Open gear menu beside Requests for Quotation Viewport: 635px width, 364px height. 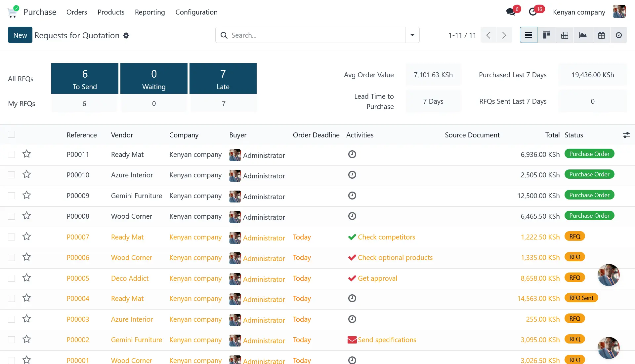pyautogui.click(x=126, y=36)
